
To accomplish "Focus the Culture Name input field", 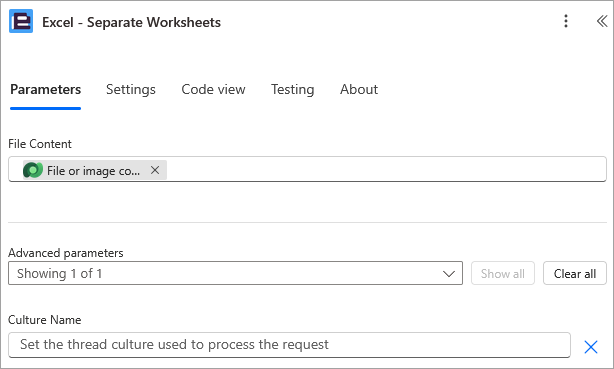I will click(x=289, y=345).
